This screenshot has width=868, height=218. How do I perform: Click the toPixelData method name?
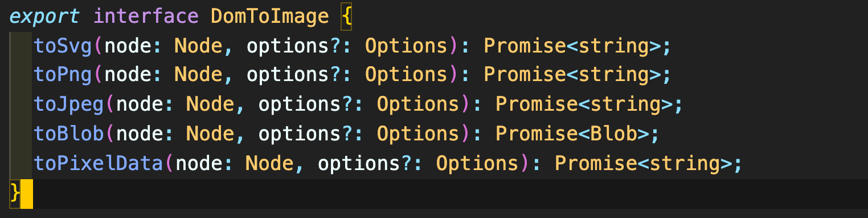pyautogui.click(x=99, y=164)
